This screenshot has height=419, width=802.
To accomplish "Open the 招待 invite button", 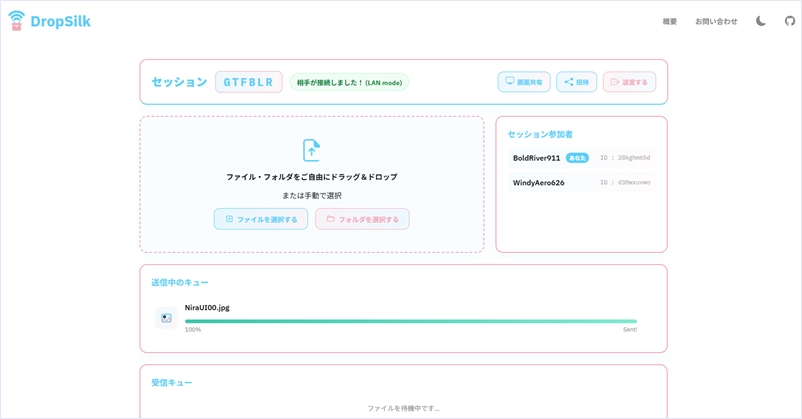I will tap(576, 82).
